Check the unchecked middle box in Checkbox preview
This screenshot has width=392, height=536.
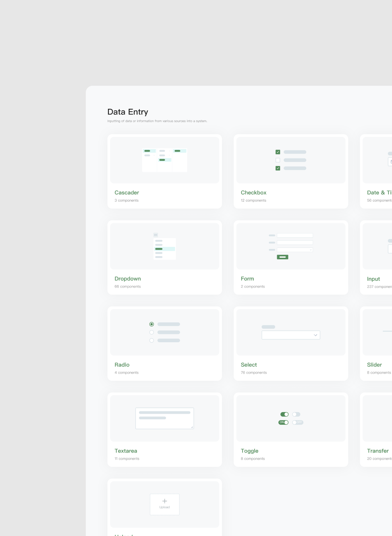[x=278, y=160]
